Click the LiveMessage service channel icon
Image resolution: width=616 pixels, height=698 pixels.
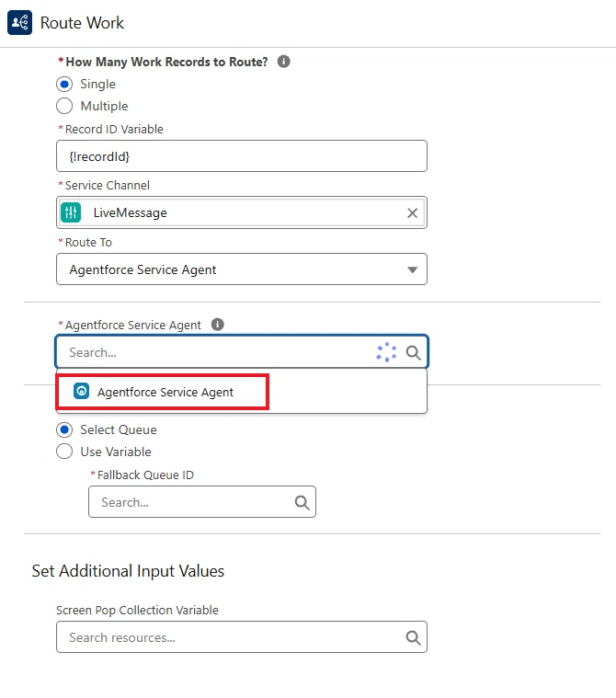coord(71,212)
